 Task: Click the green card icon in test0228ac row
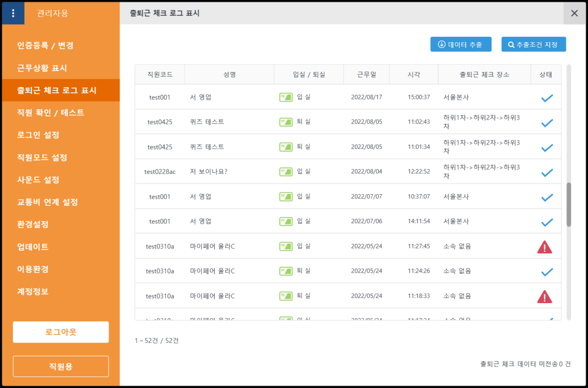[x=286, y=171]
